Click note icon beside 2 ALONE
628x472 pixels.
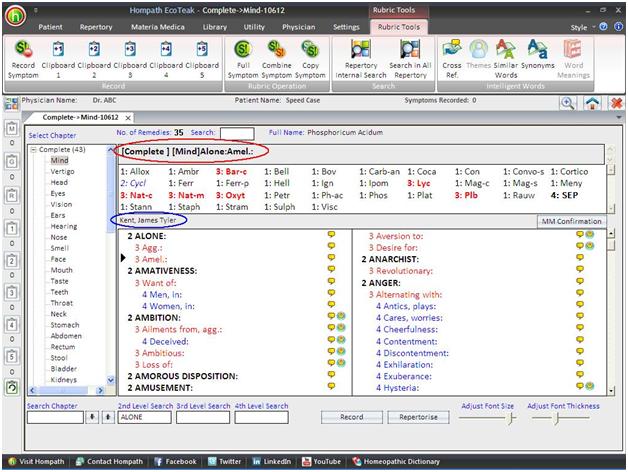[331, 235]
